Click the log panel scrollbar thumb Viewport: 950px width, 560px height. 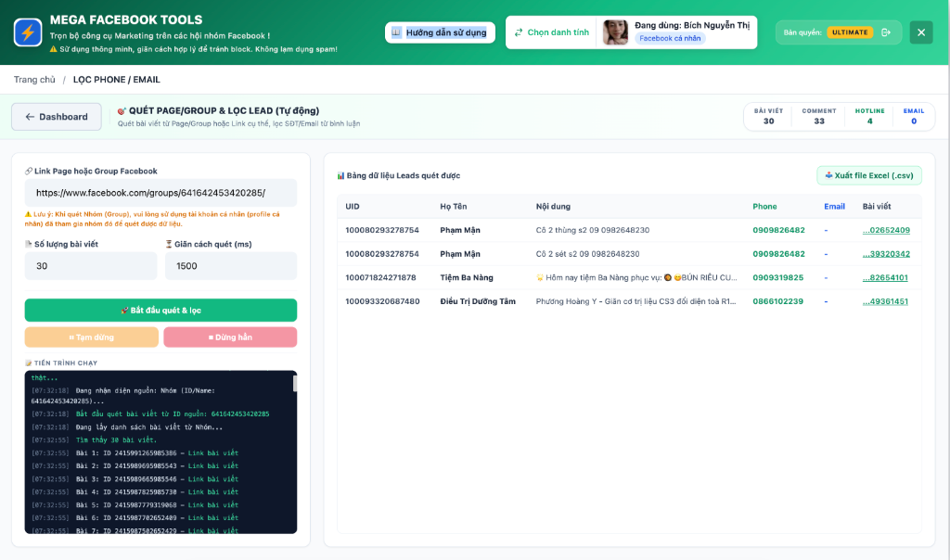pos(295,383)
